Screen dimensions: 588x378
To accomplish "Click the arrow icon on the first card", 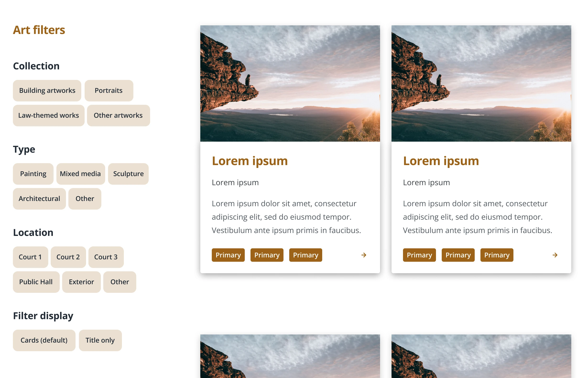I will (x=364, y=255).
